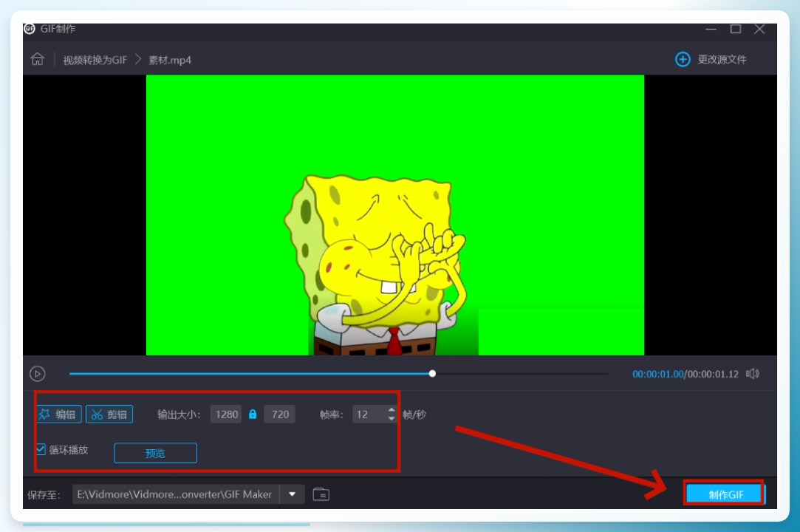Play the video preview
Image resolution: width=800 pixels, height=532 pixels.
pyautogui.click(x=37, y=374)
